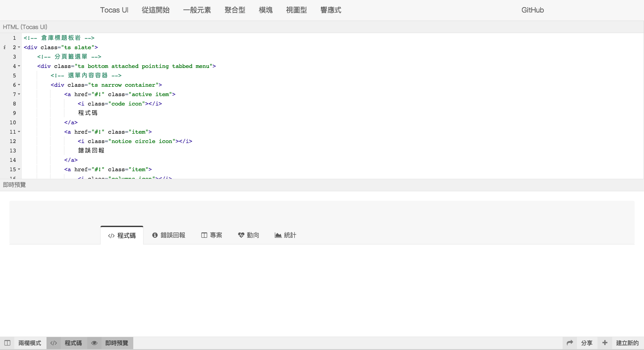
Task: Click the info marker beside line 2
Action: point(4,47)
